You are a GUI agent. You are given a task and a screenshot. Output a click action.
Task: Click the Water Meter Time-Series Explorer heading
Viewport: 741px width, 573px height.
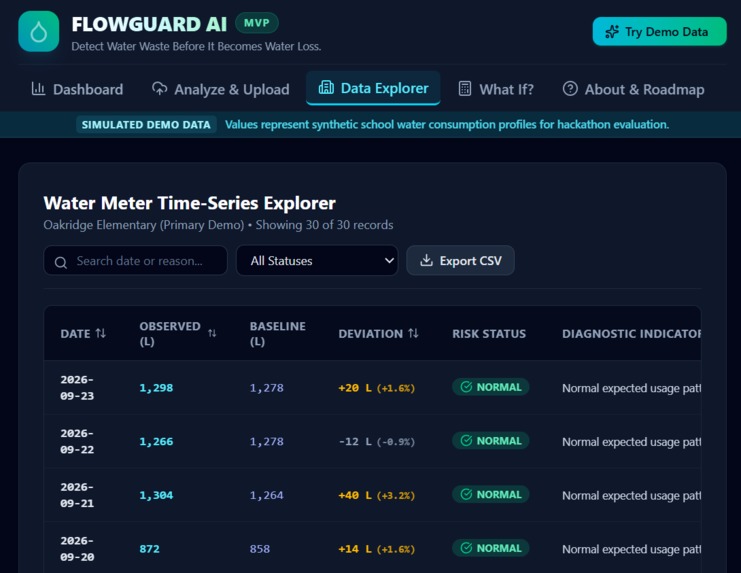190,203
